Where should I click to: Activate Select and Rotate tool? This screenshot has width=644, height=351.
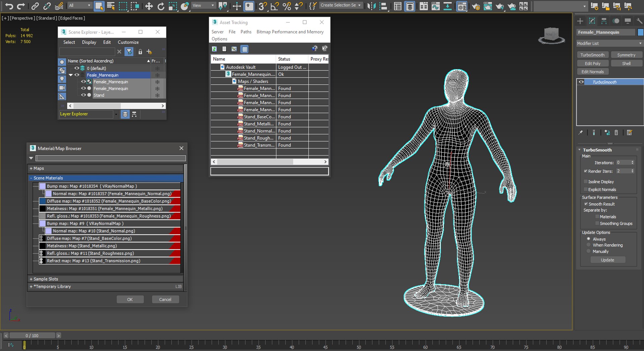click(161, 6)
